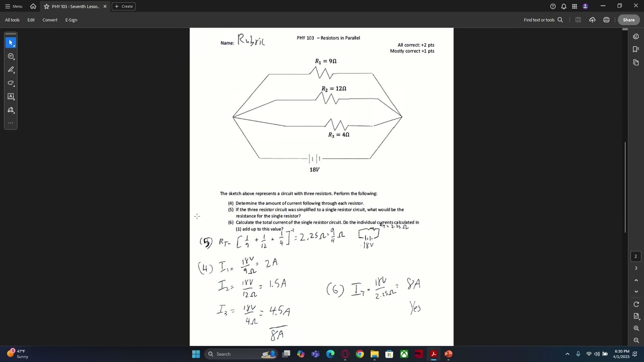Expand the system tray hidden icons chevron
Viewport: 644px width, 362px height.
coord(568,354)
